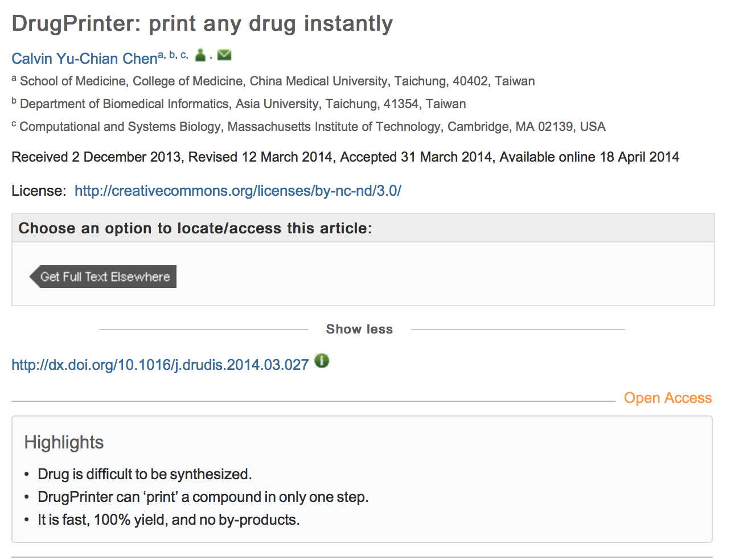
Task: Click the 'Choose an option to locate/access' header
Action: pyautogui.click(x=195, y=228)
